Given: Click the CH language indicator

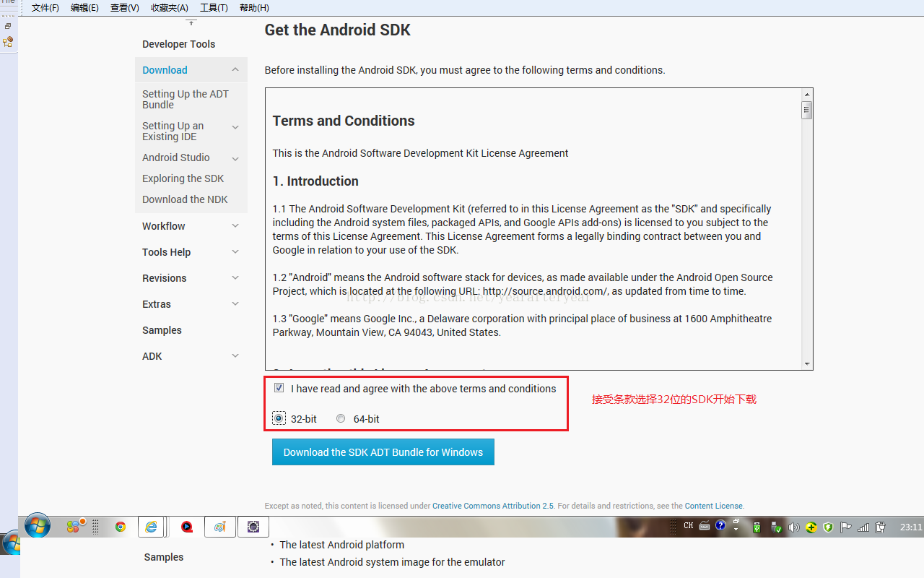Looking at the screenshot, I should pyautogui.click(x=689, y=526).
